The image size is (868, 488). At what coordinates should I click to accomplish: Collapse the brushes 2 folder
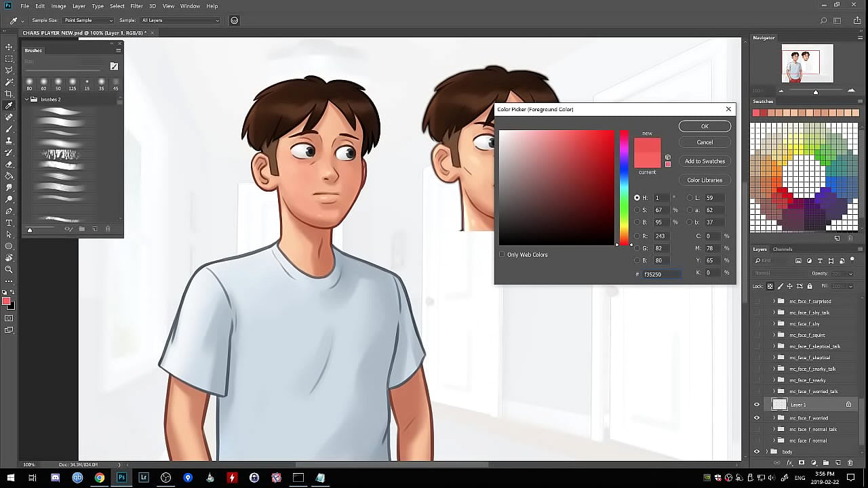click(x=27, y=100)
